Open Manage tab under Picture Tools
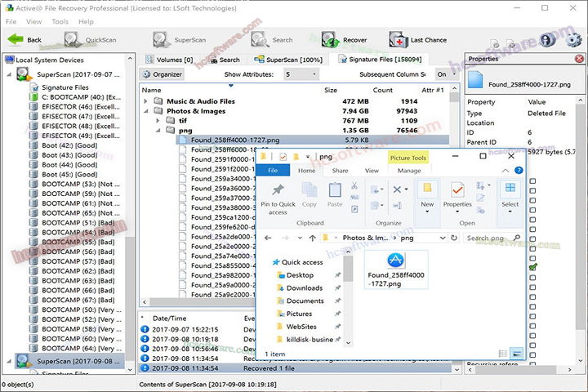The height and width of the screenshot is (392, 588). coord(409,171)
